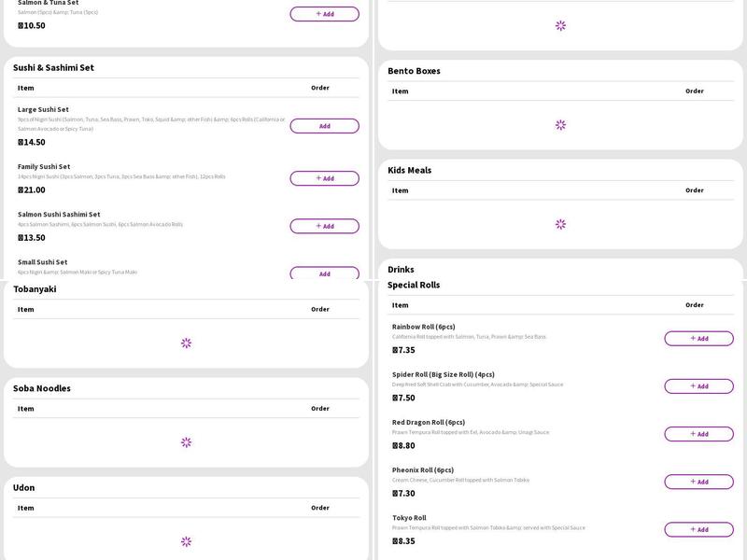Click the plus icon beside Rainbow Roll
Viewport: 747px width, 560px height.
tap(693, 339)
